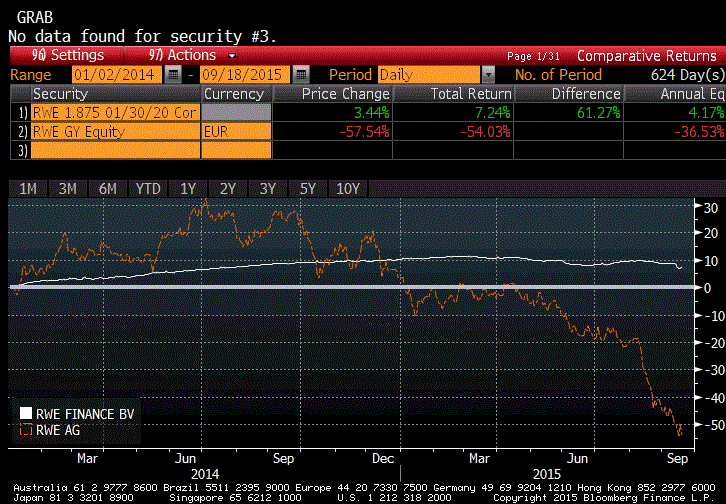Select the 3M time range tab
The width and height of the screenshot is (726, 504).
tap(68, 189)
